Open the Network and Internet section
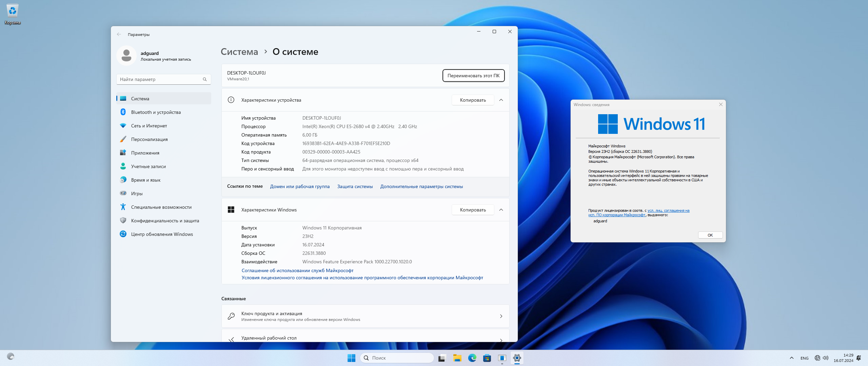Image resolution: width=868 pixels, height=366 pixels. click(149, 126)
